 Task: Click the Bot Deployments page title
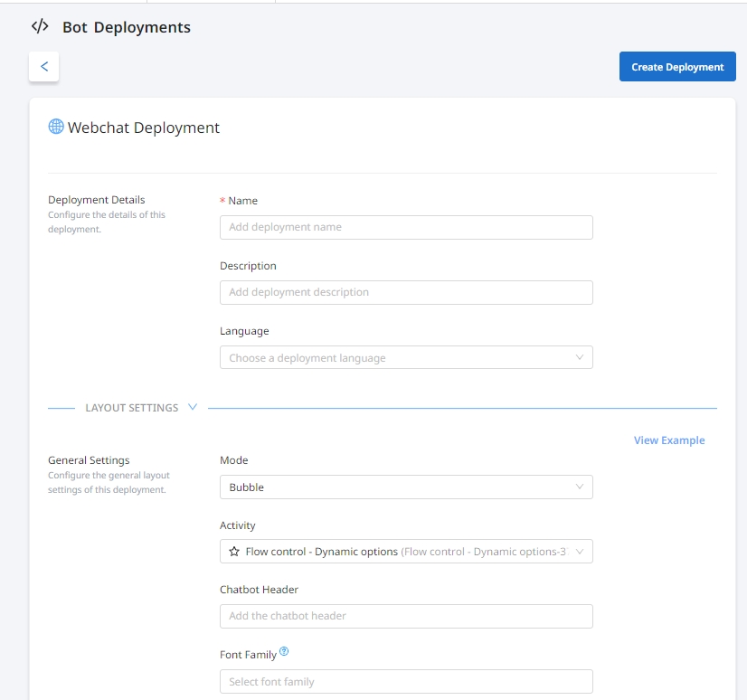(x=127, y=27)
